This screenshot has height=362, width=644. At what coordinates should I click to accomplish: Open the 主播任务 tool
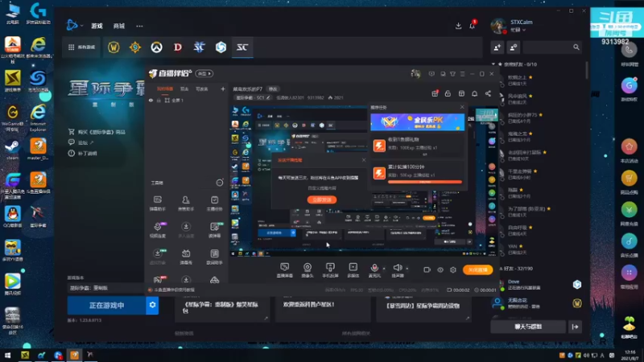pos(214,204)
